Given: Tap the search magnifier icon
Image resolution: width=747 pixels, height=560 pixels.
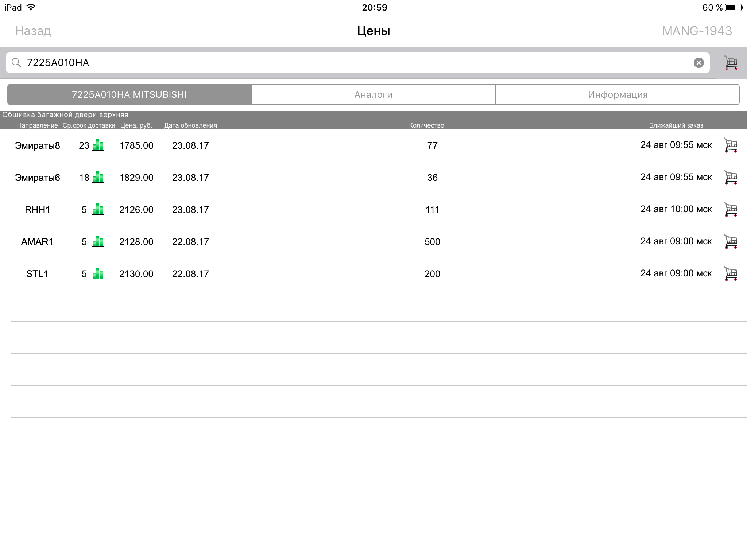Looking at the screenshot, I should [16, 63].
